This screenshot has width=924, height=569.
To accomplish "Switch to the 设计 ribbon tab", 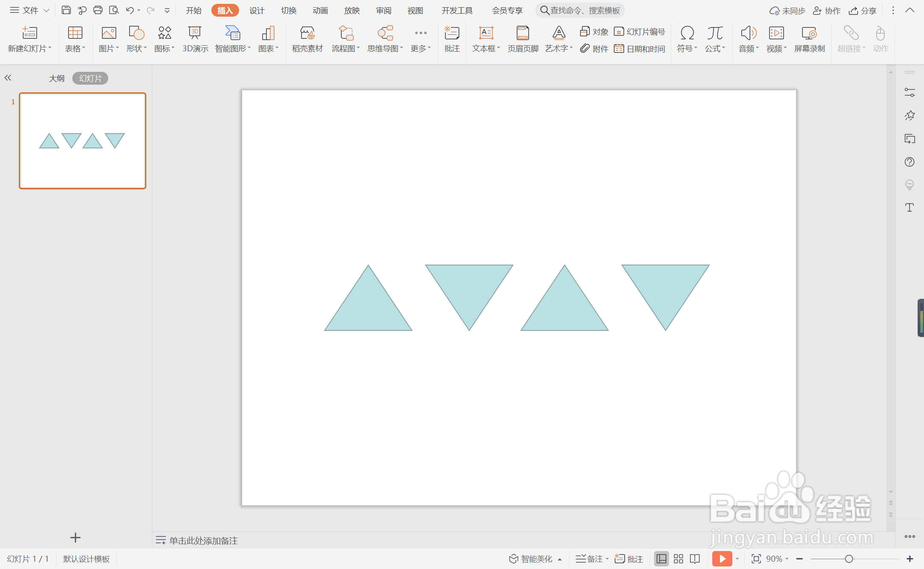I will tap(257, 10).
